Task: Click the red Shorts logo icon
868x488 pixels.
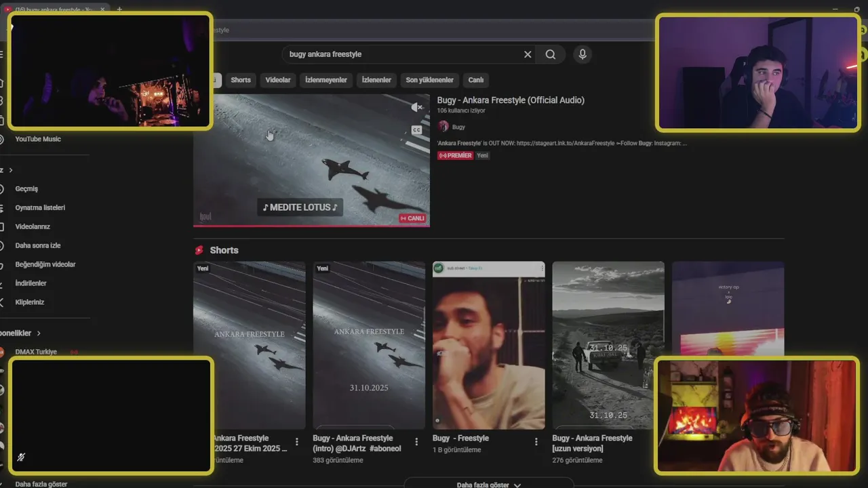Action: pos(199,250)
